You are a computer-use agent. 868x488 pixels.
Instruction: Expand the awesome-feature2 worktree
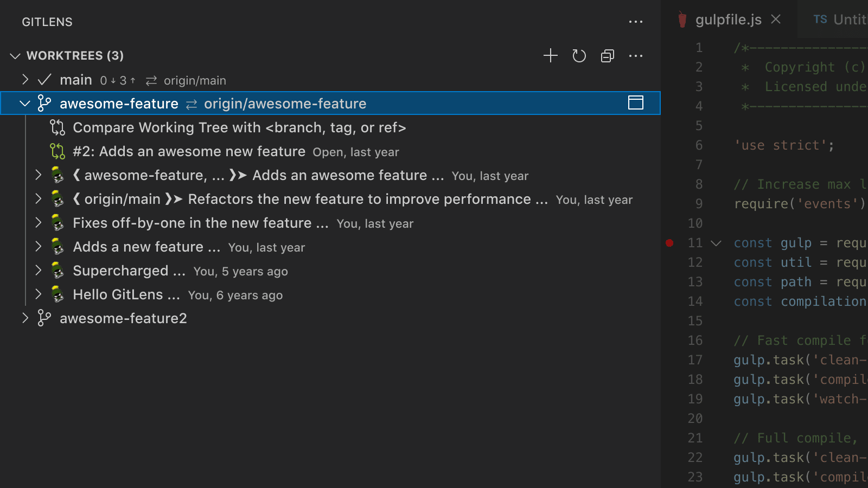click(25, 318)
